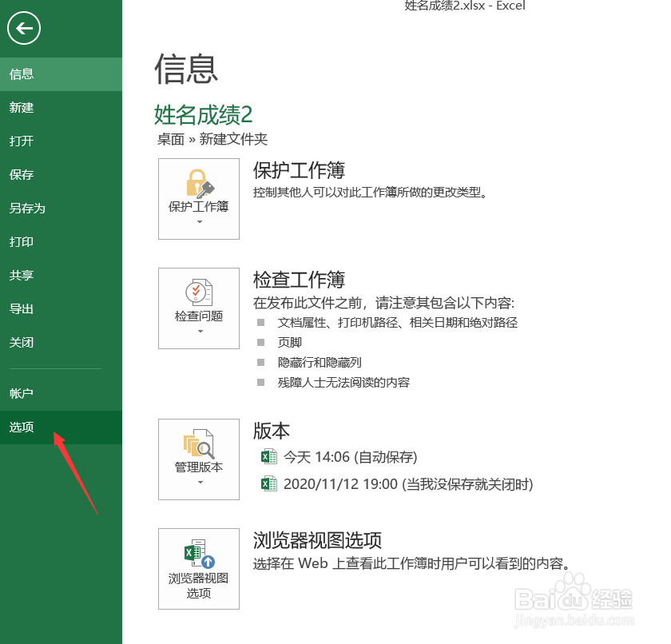Viewport: 671px width, 644px height.
Task: Click the Excel icon next to the 2020/11/12 version
Action: 269,483
